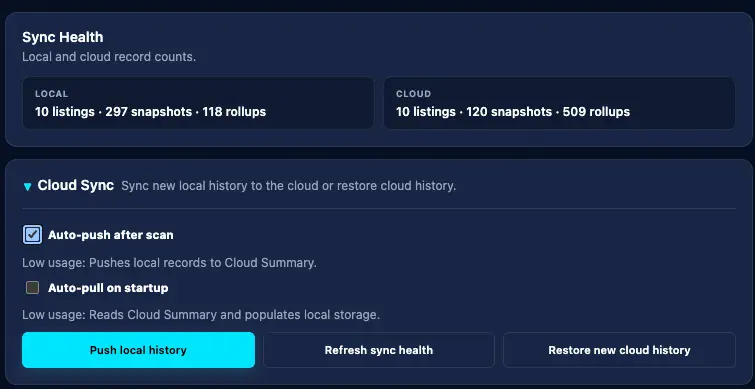
Task: Uncheck Auto-push after scan checkbox
Action: tap(32, 235)
